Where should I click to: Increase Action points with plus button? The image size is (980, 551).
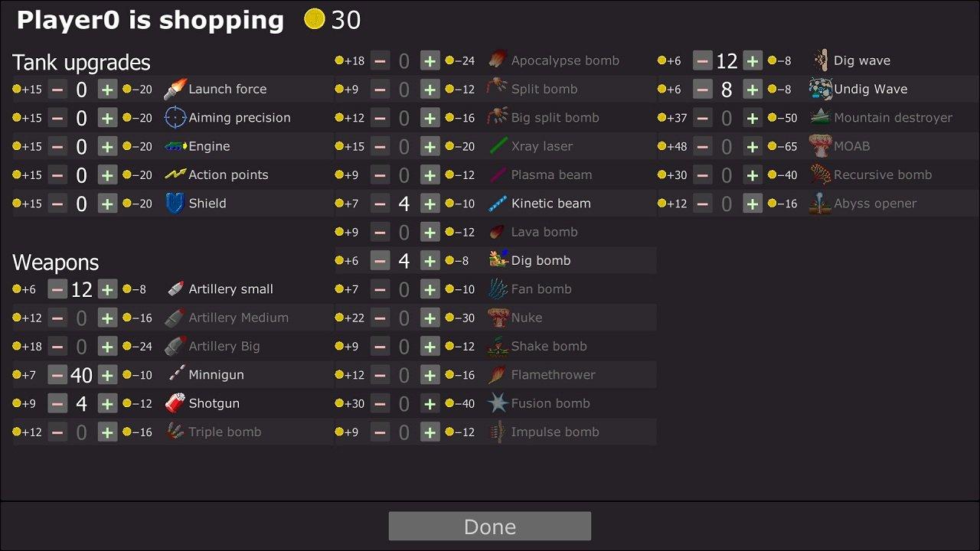107,174
